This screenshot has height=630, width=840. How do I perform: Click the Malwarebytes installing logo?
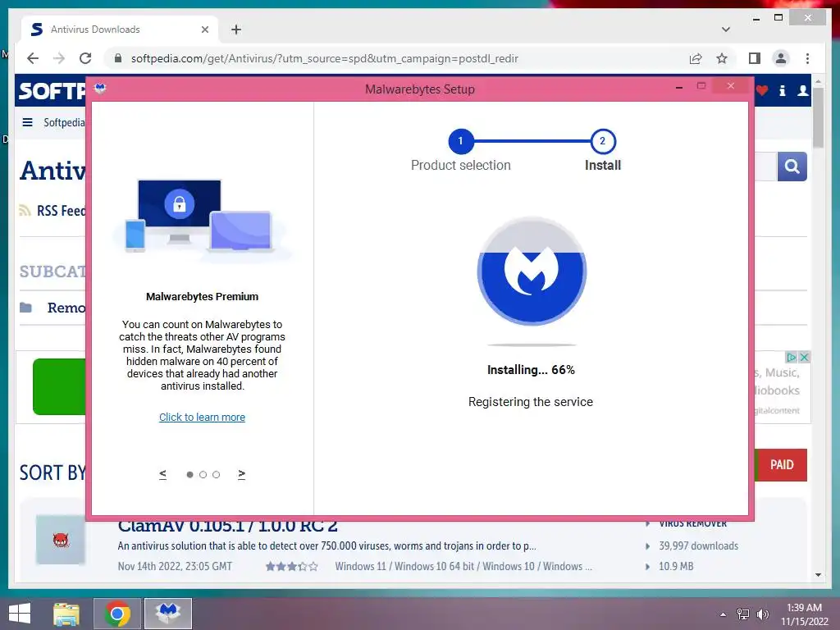[531, 272]
